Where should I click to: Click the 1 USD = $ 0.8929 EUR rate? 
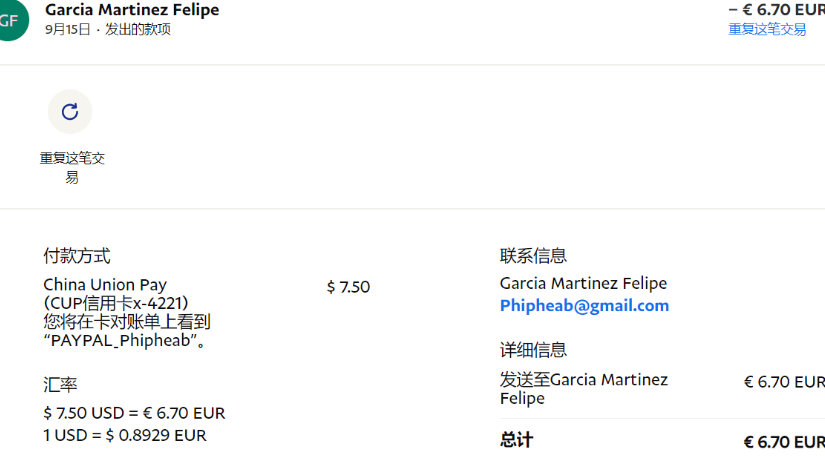tap(125, 435)
